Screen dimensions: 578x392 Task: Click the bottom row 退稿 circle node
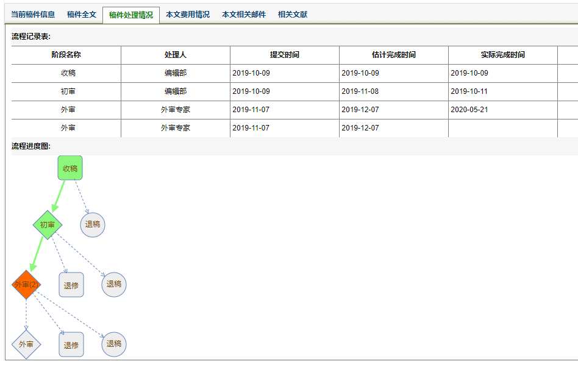[x=114, y=344]
